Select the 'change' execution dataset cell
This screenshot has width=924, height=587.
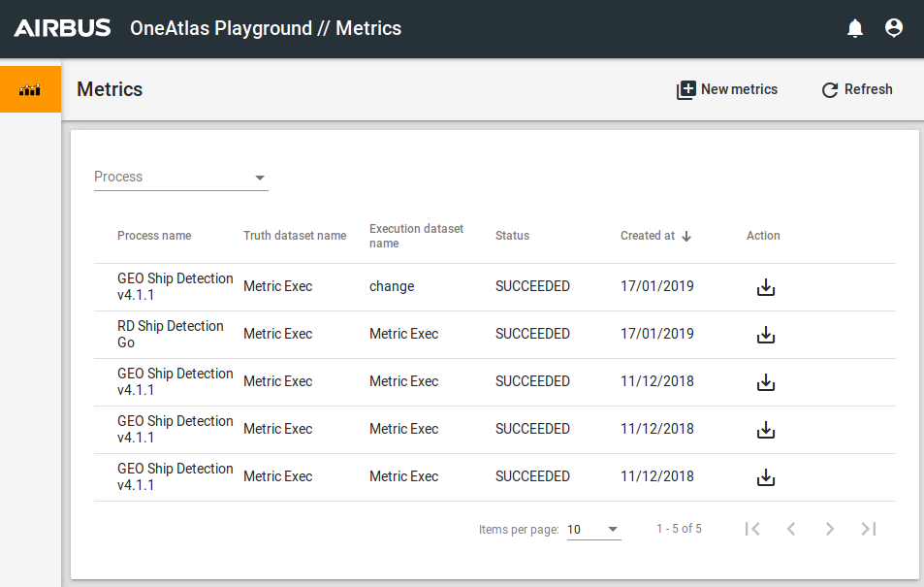[x=392, y=286]
